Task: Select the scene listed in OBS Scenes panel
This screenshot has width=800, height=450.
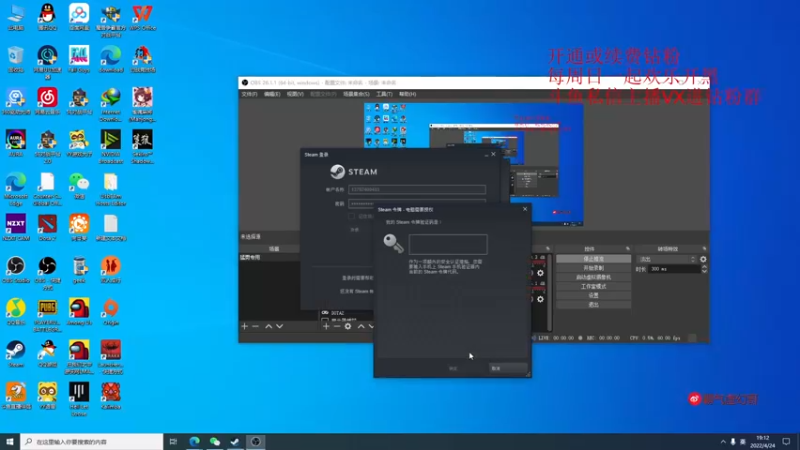Action: coord(269,258)
